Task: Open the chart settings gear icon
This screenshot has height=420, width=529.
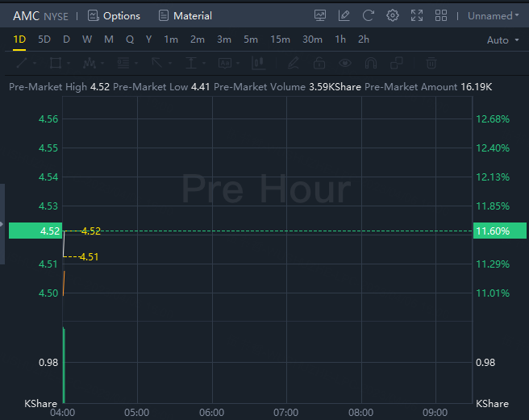Action: tap(393, 15)
